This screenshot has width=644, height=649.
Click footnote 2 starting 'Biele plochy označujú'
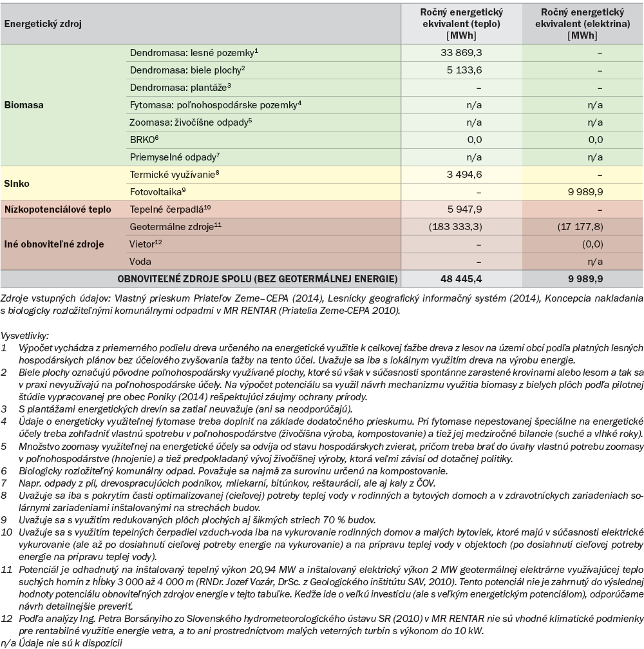322,385
